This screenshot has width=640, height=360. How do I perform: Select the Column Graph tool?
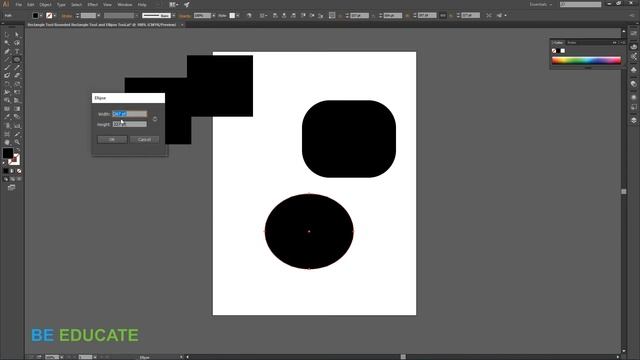coord(17,126)
